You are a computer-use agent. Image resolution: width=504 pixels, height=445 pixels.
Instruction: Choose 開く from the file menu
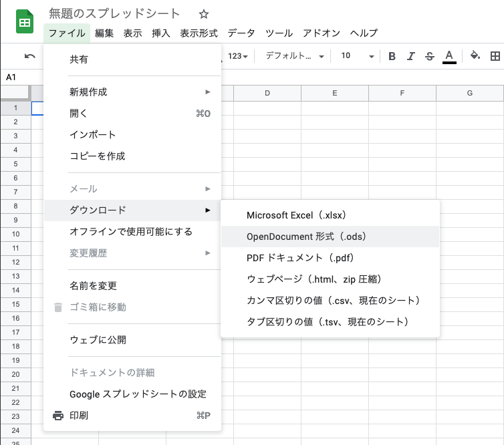(132, 114)
